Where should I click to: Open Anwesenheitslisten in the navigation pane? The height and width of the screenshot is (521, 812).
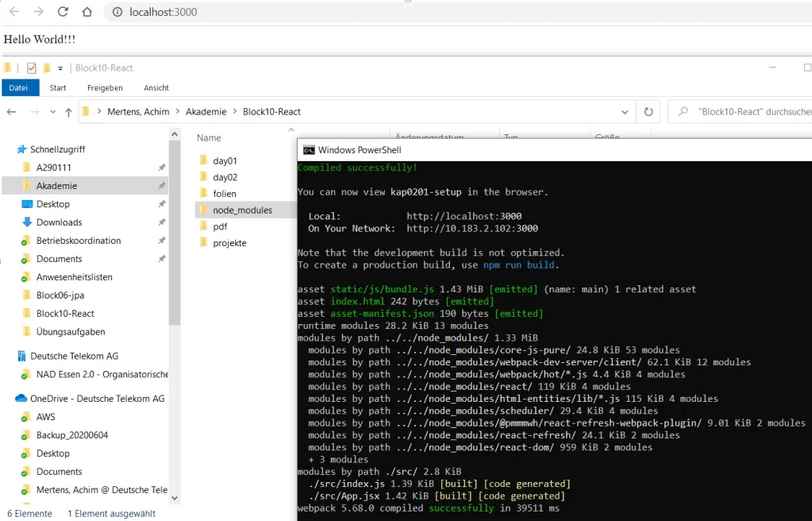(74, 277)
